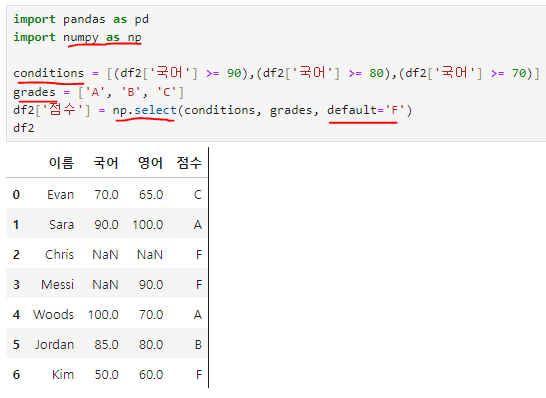Click Evan's 영어 value 65.0
The width and height of the screenshot is (546, 398).
(151, 195)
